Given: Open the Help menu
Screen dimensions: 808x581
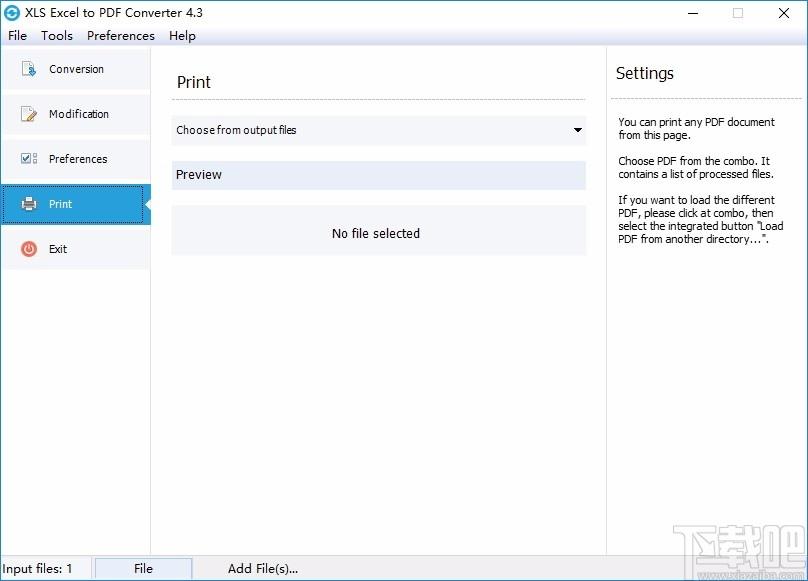Looking at the screenshot, I should [x=182, y=36].
